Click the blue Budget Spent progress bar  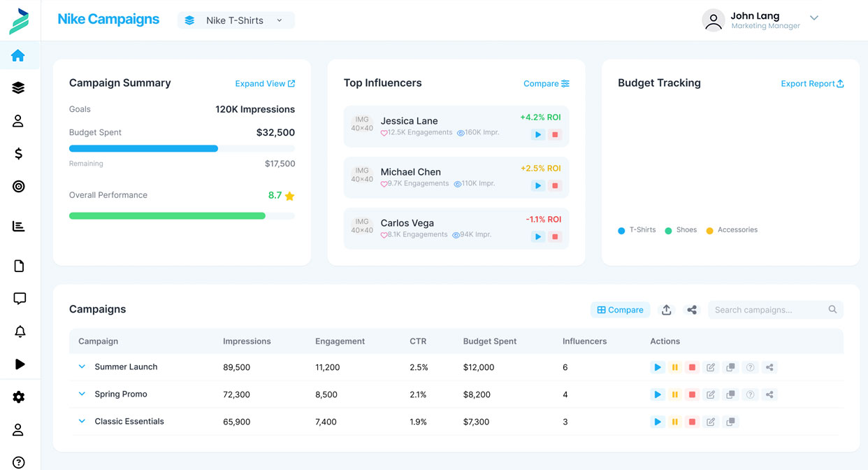click(143, 148)
